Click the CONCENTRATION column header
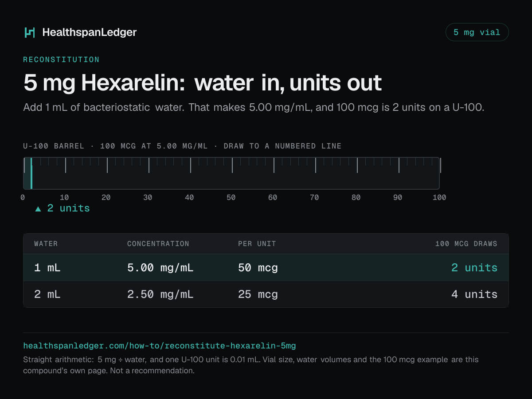The width and height of the screenshot is (532, 399). point(158,244)
